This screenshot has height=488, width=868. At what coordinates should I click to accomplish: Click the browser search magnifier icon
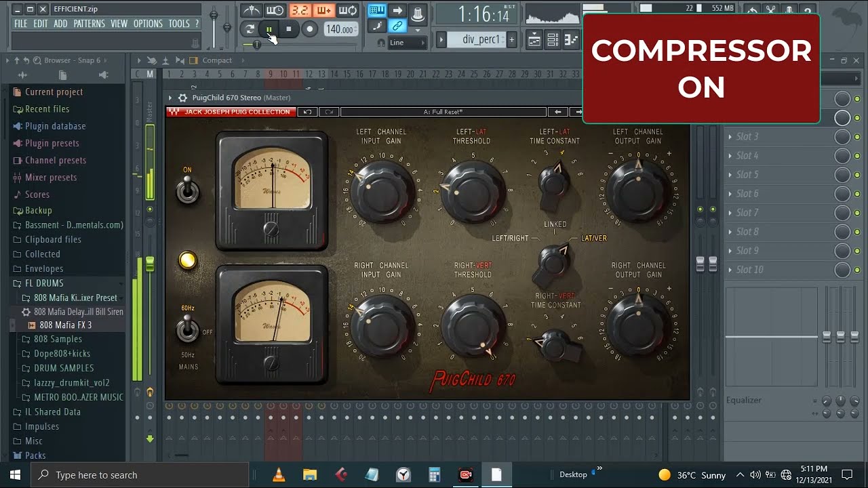point(37,60)
